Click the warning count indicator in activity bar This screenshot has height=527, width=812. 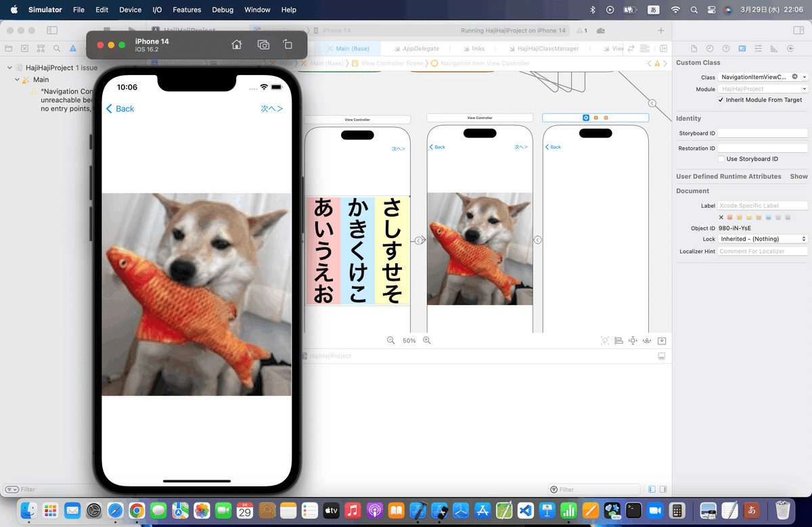(581, 30)
